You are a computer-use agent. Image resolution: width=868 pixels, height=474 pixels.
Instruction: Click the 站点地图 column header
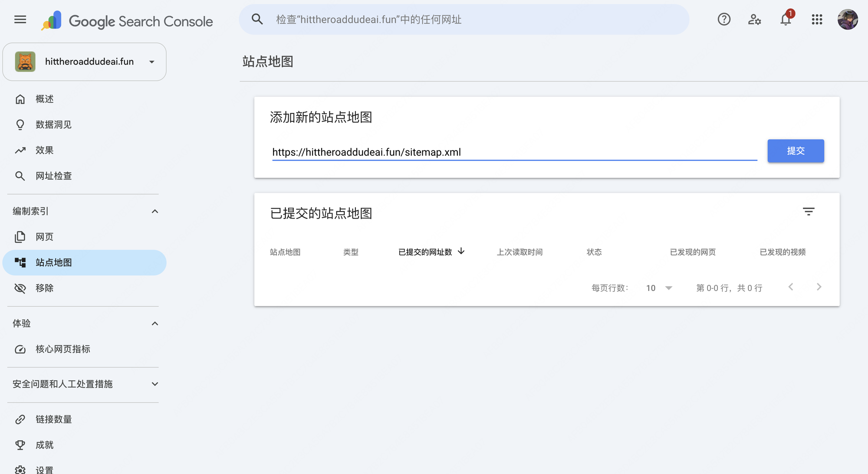pos(285,252)
